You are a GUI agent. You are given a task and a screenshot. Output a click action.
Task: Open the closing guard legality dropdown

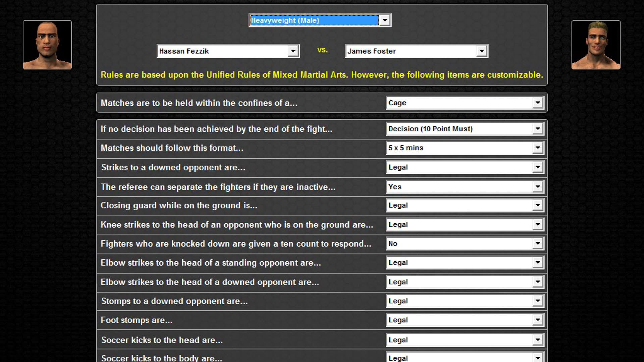tap(465, 205)
